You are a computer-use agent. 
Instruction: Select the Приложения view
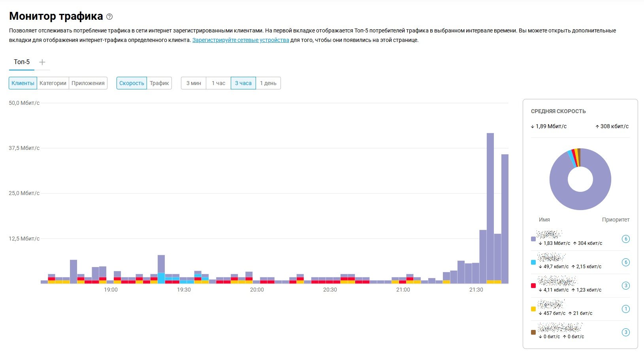click(88, 83)
